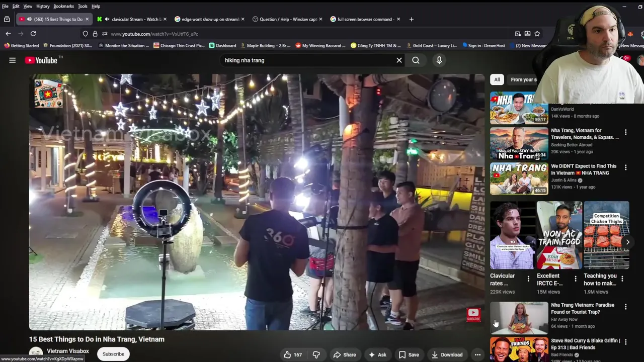Open the Dashboard bookmark
This screenshot has height=362, width=644.
[222, 45]
